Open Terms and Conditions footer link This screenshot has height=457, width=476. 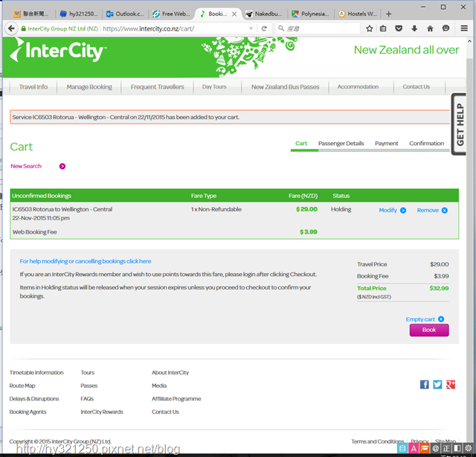coord(377,441)
